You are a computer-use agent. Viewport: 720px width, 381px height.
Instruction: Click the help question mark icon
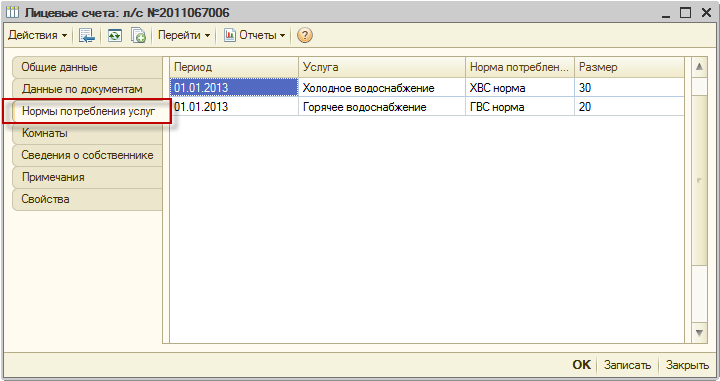pyautogui.click(x=304, y=35)
